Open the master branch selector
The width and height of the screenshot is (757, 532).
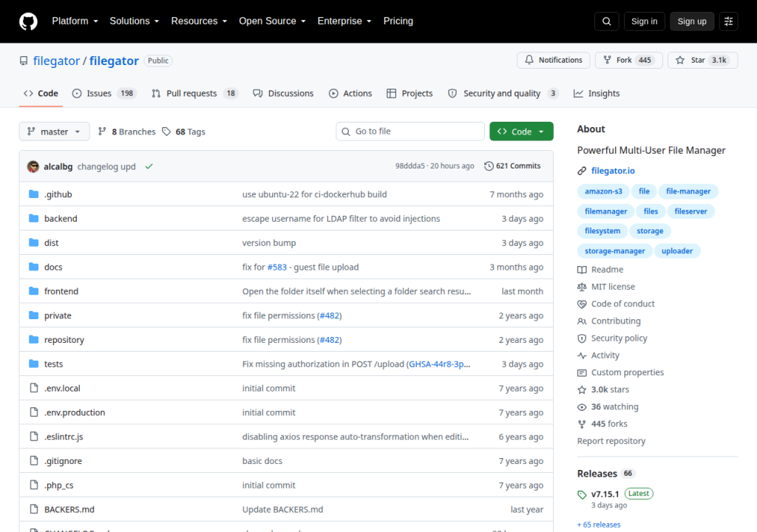(x=54, y=132)
